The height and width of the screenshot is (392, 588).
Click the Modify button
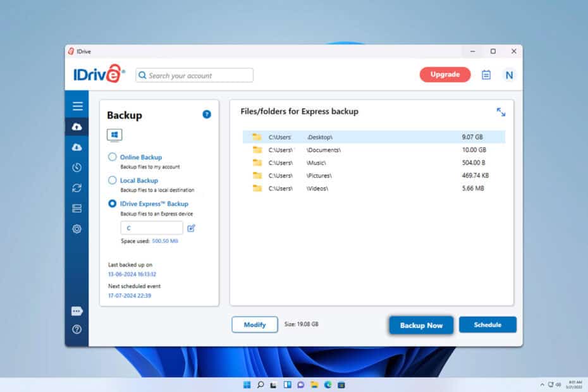[x=255, y=324]
